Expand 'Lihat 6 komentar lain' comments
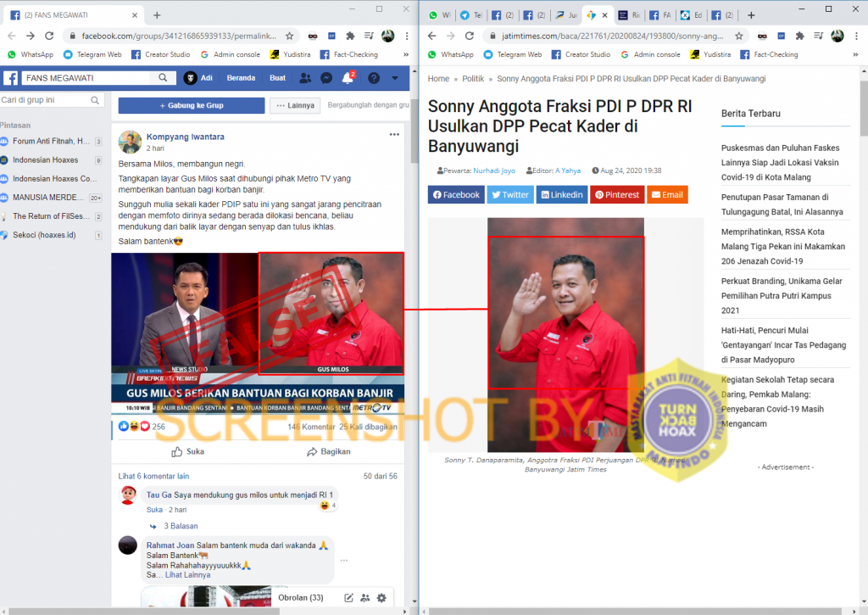The image size is (868, 615). pyautogui.click(x=153, y=477)
